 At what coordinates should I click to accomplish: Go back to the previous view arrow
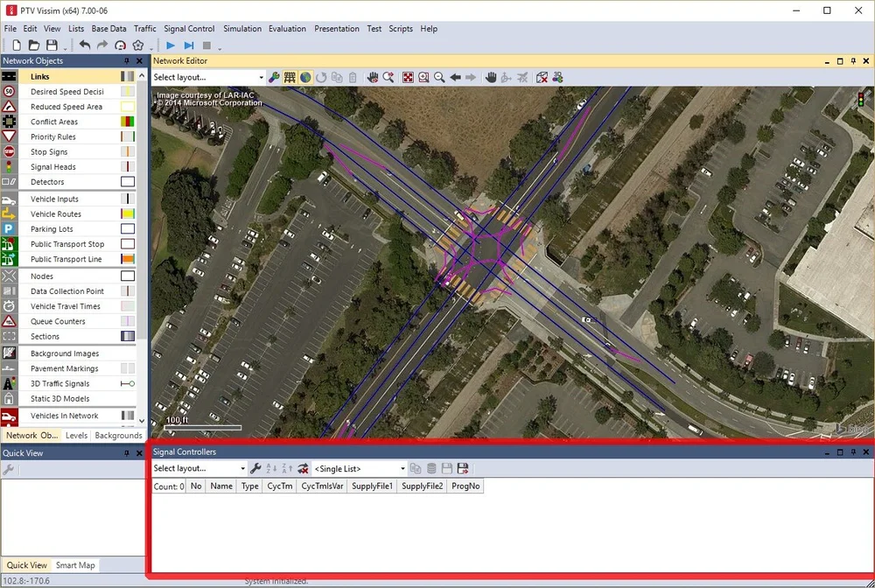point(455,77)
